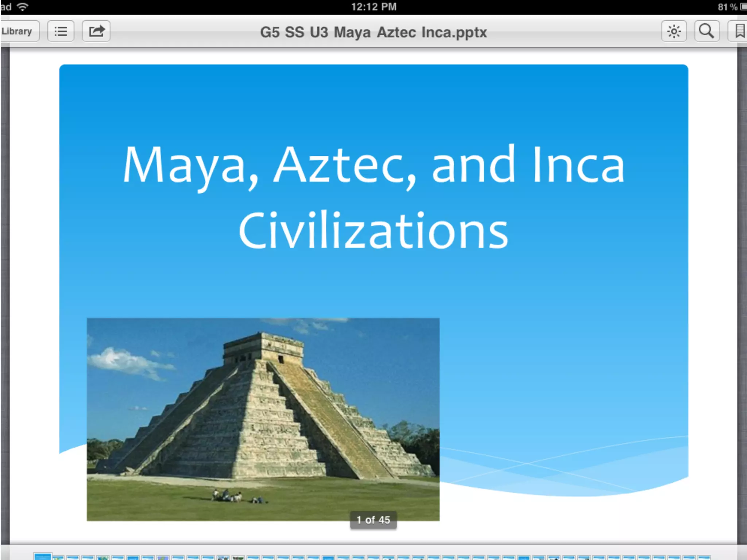Tap the battery indicator in status bar
The image size is (747, 560).
point(743,7)
